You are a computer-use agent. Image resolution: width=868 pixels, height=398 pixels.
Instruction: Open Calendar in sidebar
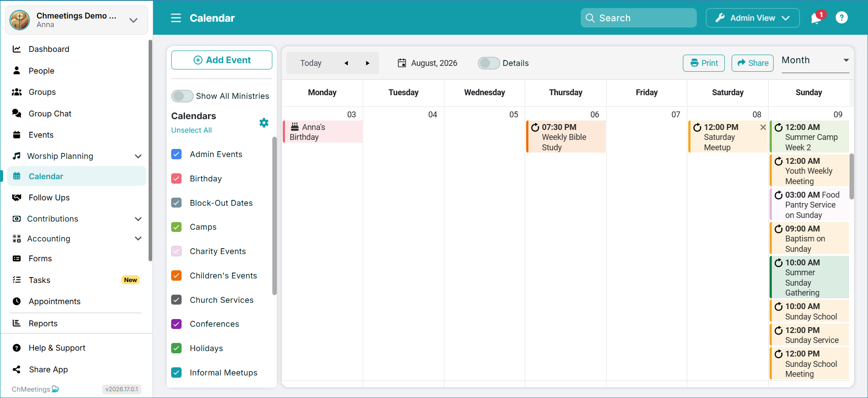(x=77, y=176)
